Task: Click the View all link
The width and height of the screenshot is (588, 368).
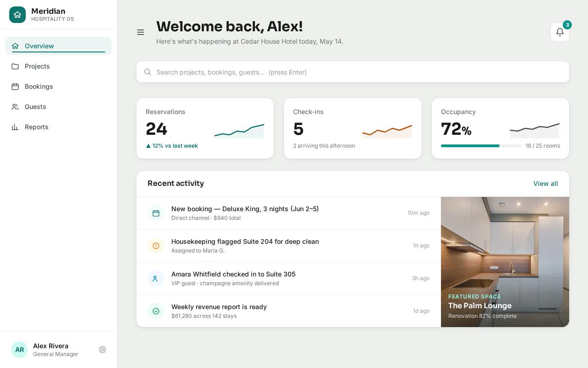Action: click(x=546, y=184)
